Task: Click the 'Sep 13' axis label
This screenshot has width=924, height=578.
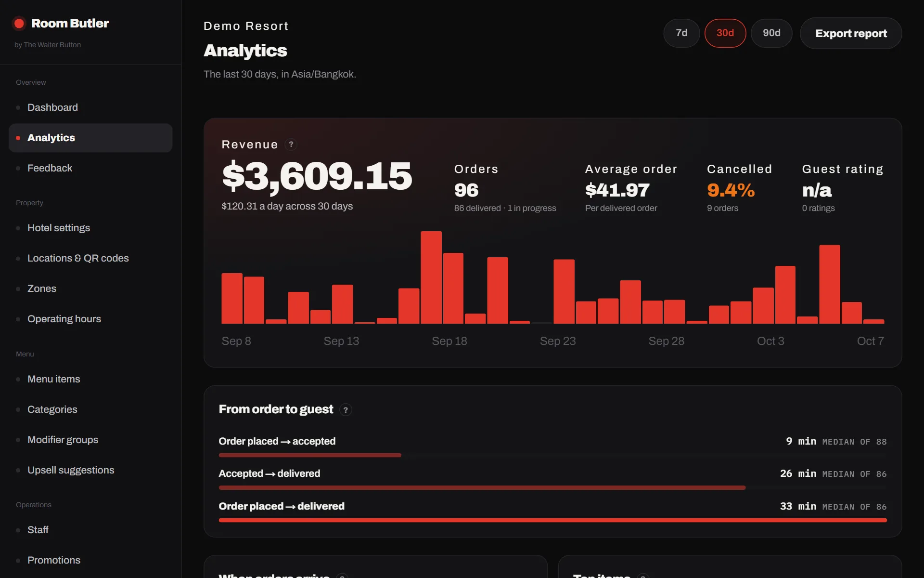Action: 341,341
